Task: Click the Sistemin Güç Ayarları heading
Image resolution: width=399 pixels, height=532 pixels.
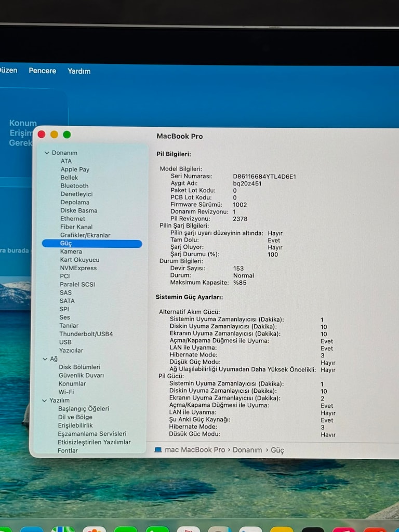Action: [189, 297]
